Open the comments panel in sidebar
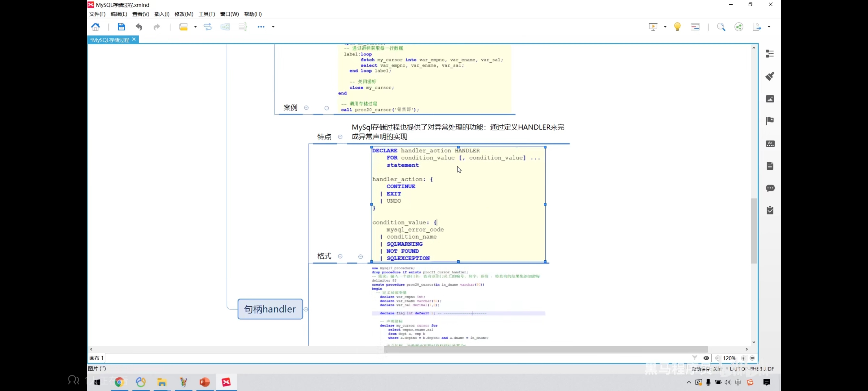Image resolution: width=868 pixels, height=391 pixels. (x=770, y=188)
